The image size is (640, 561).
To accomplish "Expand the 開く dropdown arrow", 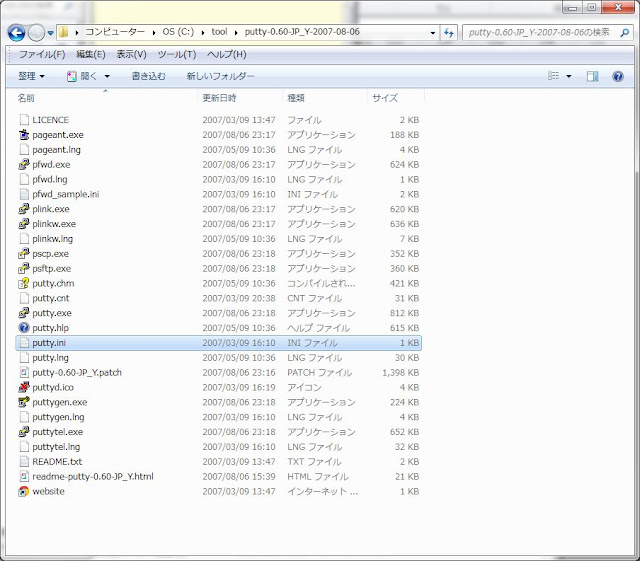I will (x=107, y=76).
